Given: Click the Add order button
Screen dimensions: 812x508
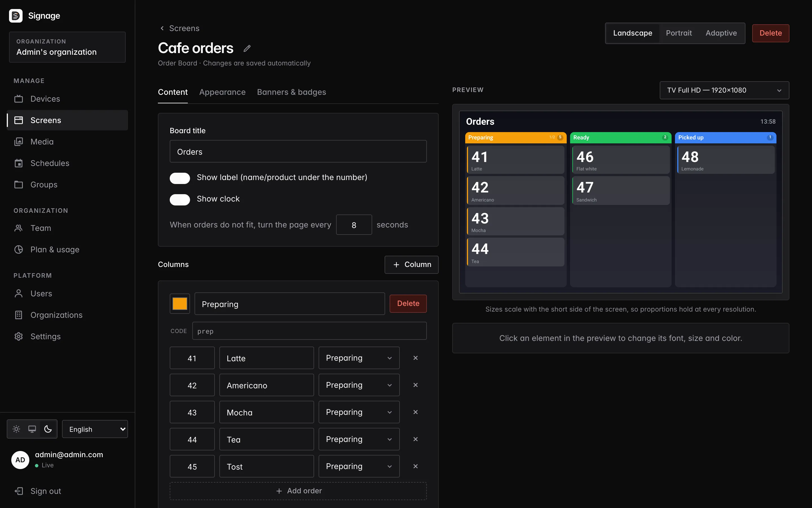Looking at the screenshot, I should click(298, 491).
